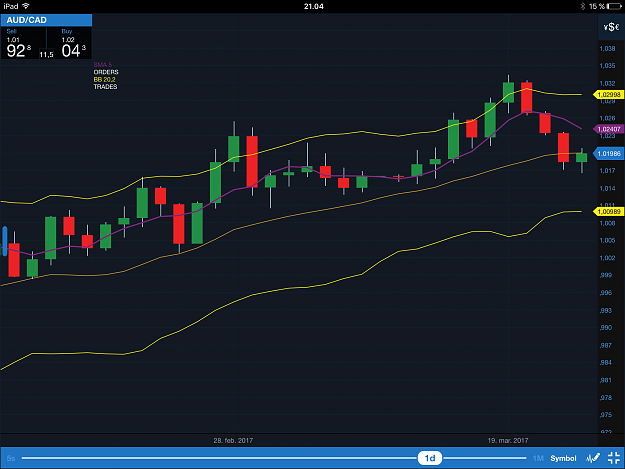The width and height of the screenshot is (625, 469).
Task: Tap the battery indicator in status bar
Action: [613, 6]
